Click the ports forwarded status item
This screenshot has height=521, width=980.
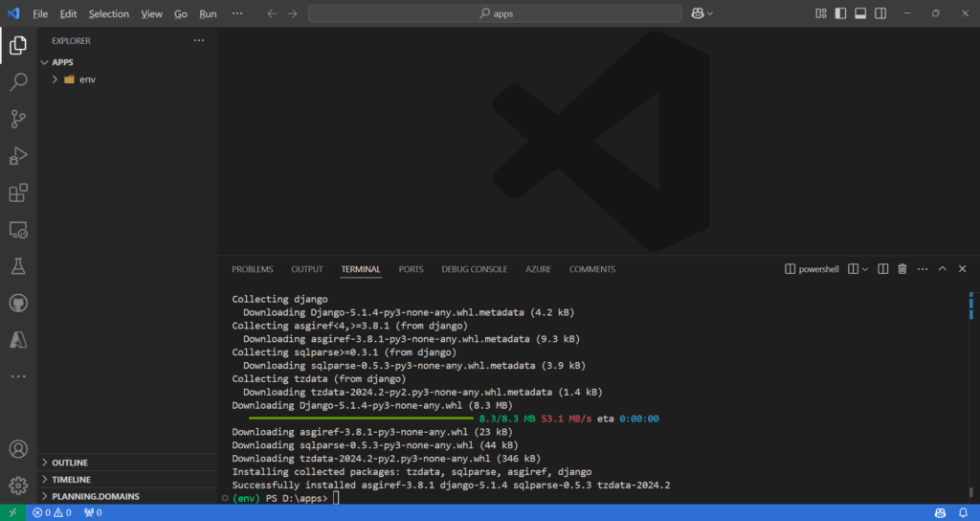93,513
